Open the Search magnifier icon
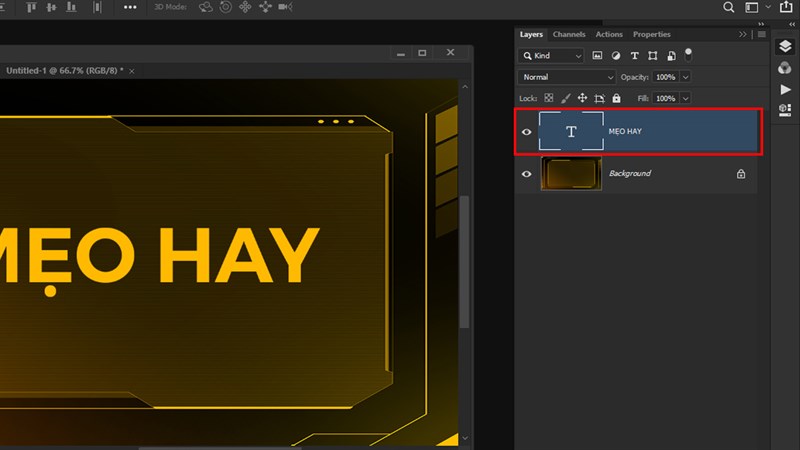Screen dimensions: 800x450 (x=729, y=7)
